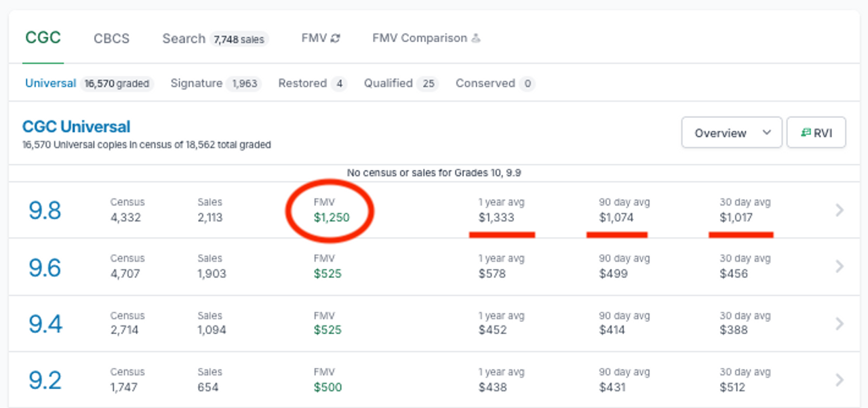Switch to the CGC tab

(x=43, y=37)
